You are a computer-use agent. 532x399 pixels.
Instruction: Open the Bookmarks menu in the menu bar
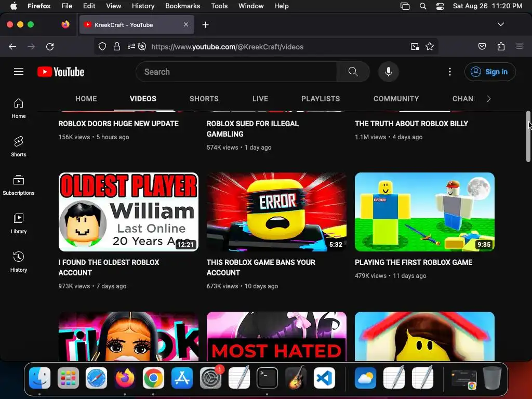click(x=182, y=6)
